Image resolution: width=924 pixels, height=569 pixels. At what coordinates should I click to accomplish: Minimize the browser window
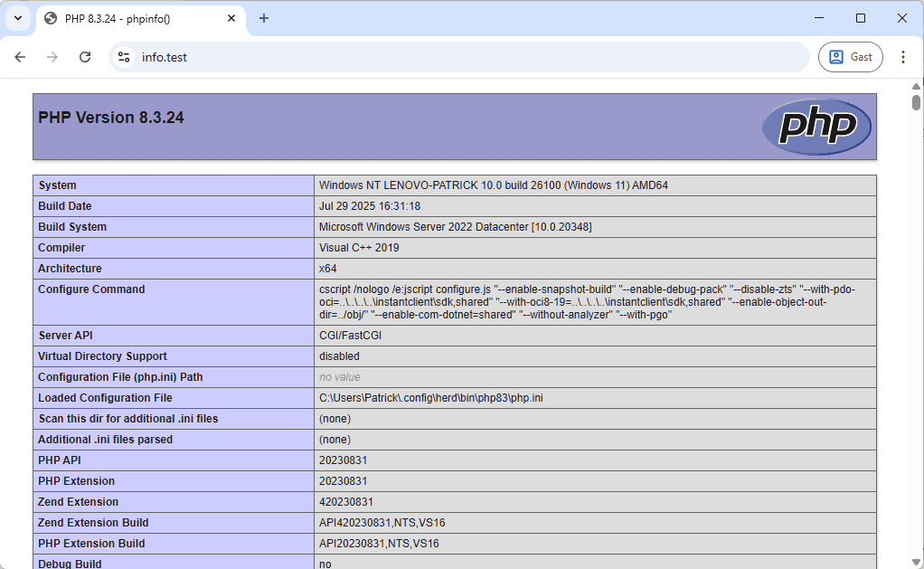(x=819, y=18)
